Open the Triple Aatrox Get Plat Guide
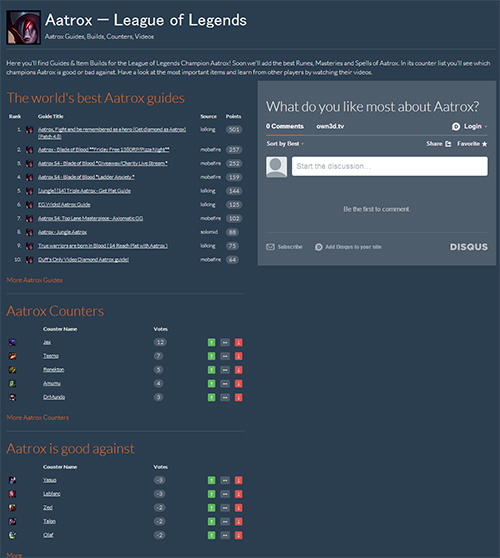The height and width of the screenshot is (558, 500). tap(84, 191)
